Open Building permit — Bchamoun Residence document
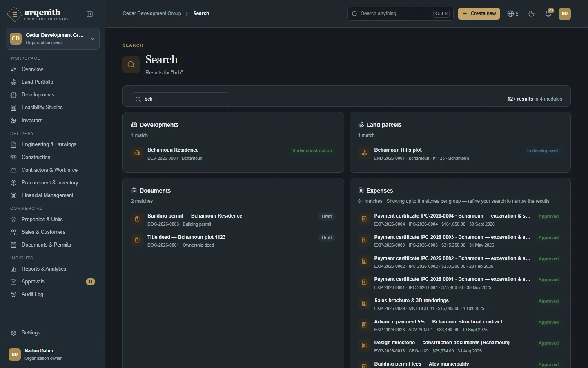The image size is (588, 368). 233,220
